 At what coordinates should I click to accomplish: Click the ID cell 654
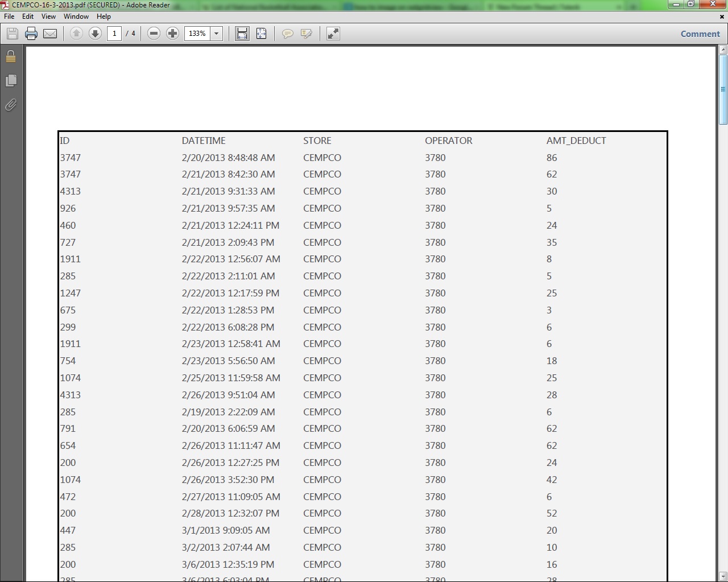point(68,445)
